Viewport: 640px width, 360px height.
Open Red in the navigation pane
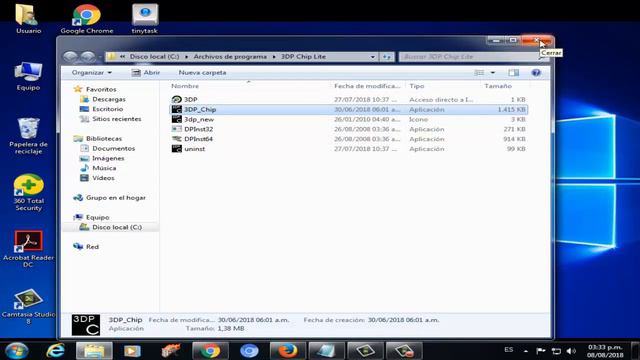coord(92,247)
